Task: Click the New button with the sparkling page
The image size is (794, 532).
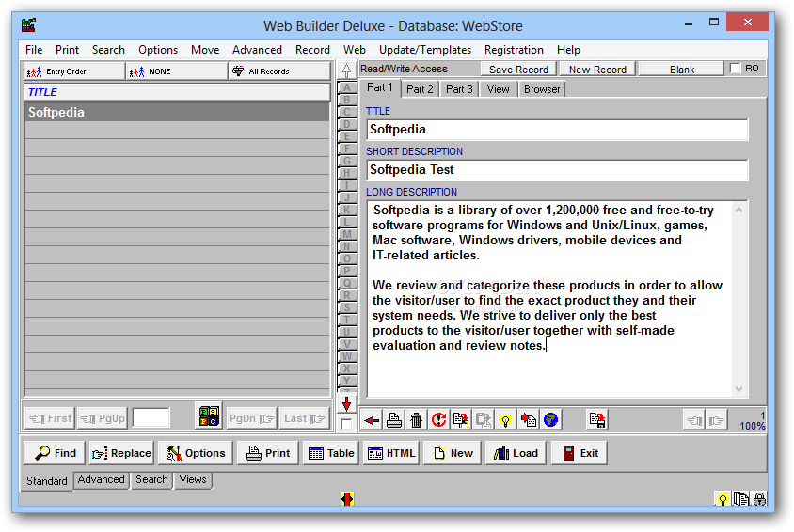Action: pos(453,453)
